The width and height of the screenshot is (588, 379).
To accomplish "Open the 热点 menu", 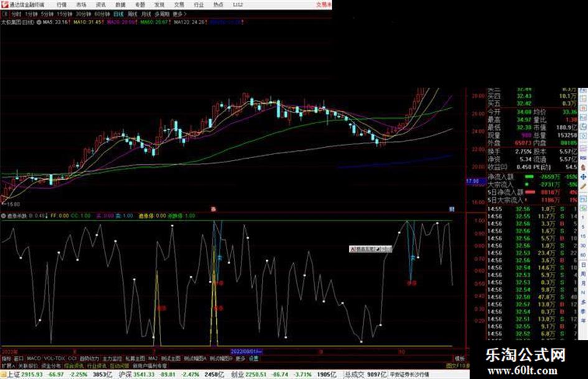I will 218,5.
